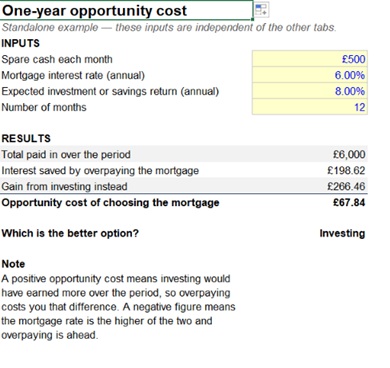Select the INPUTS section heading

(21, 43)
